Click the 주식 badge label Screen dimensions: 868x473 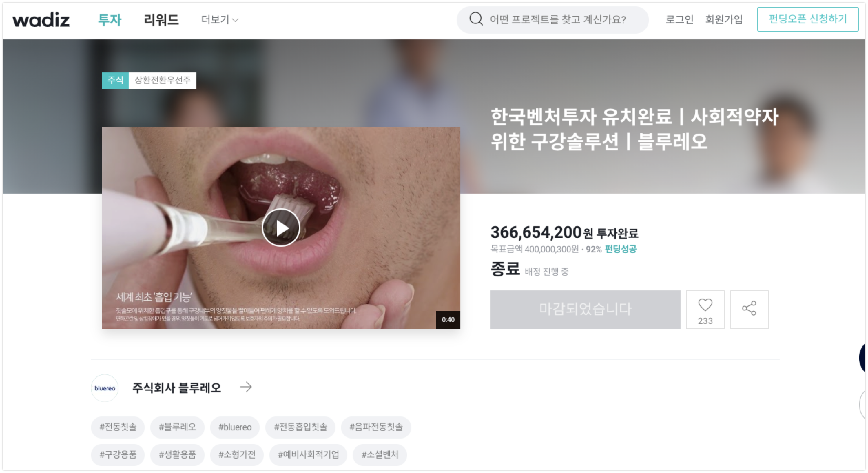115,80
